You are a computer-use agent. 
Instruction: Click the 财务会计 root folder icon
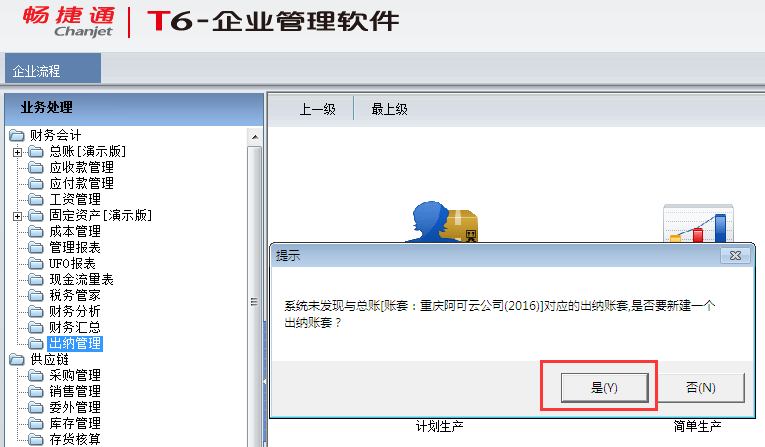17,135
